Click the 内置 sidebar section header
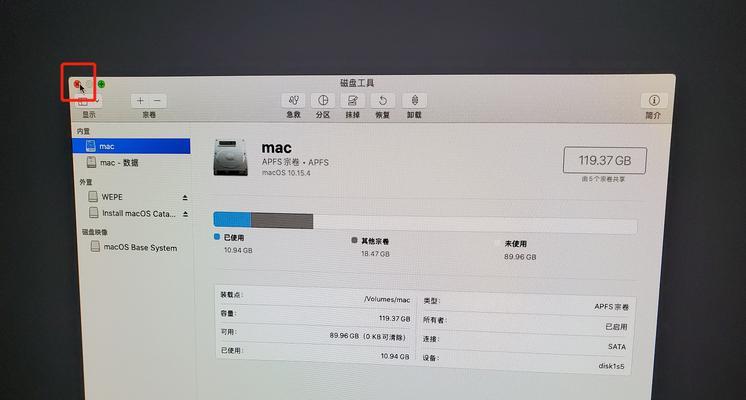The image size is (746, 400). [x=83, y=131]
